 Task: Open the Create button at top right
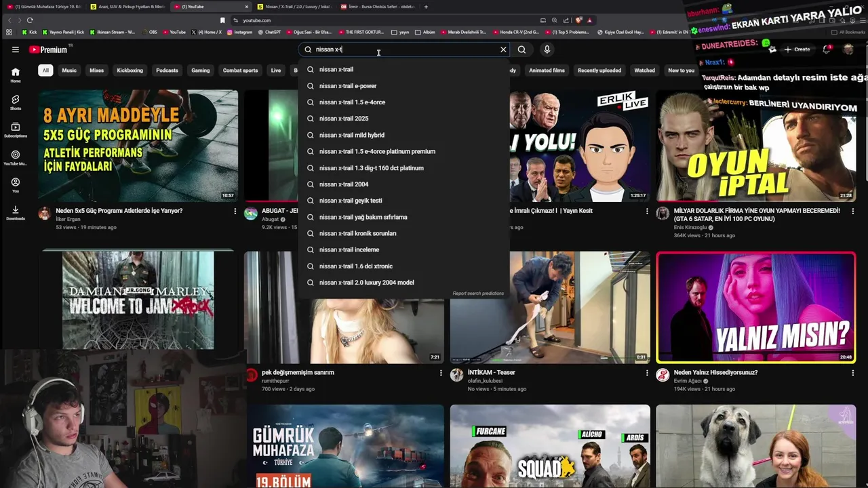797,49
